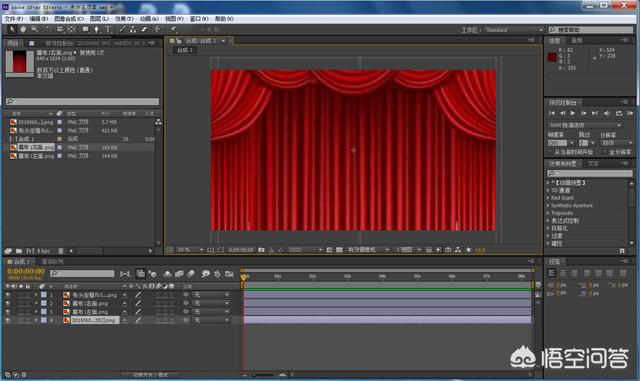The image size is (640, 381).
Task: Open 效果 menu
Action: [x=124, y=19]
